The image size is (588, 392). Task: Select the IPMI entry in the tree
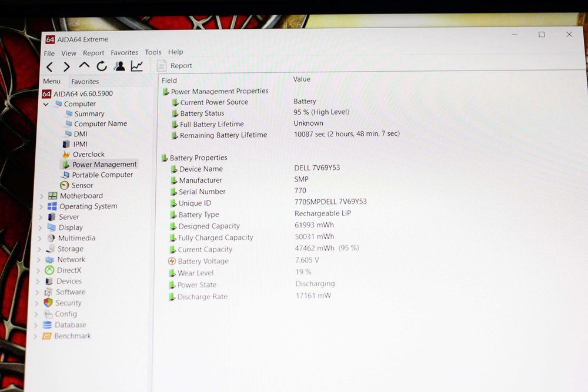75,144
